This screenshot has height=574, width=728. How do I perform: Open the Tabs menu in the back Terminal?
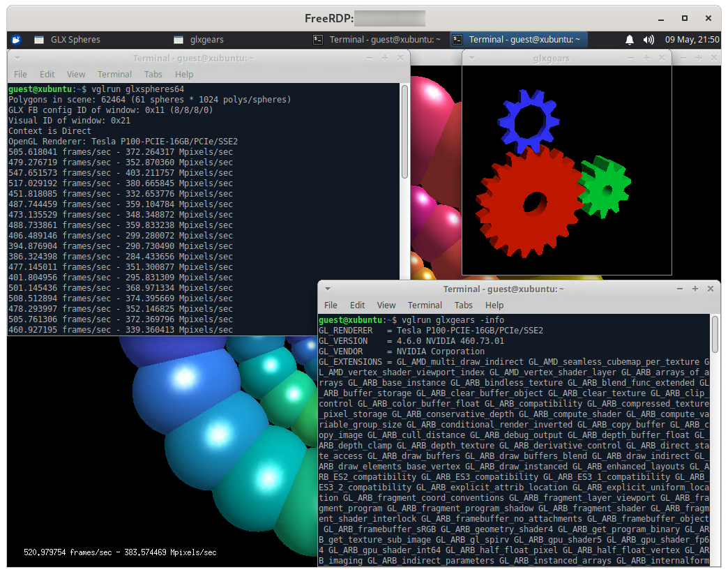pyautogui.click(x=153, y=74)
